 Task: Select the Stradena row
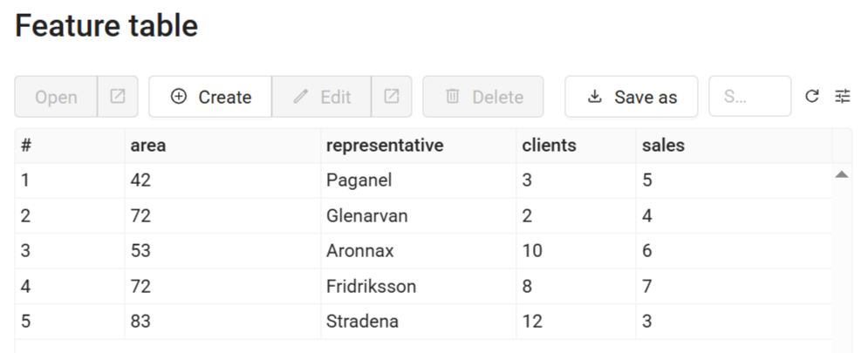point(362,321)
